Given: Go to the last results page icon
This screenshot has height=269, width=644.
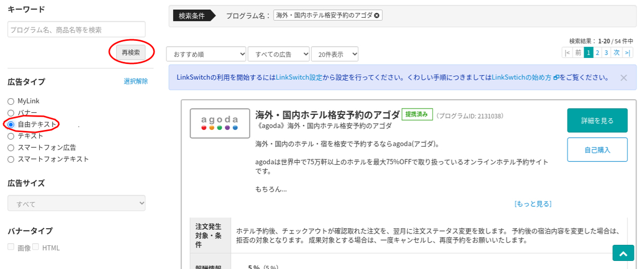Looking at the screenshot, I should pyautogui.click(x=627, y=53).
